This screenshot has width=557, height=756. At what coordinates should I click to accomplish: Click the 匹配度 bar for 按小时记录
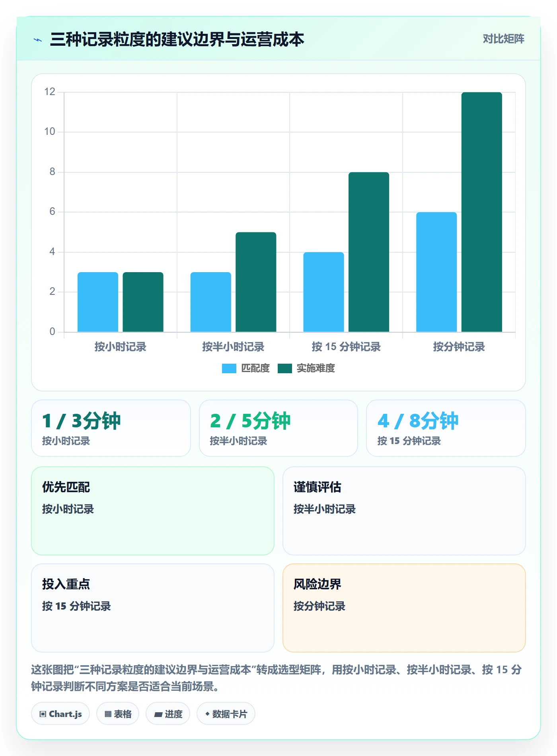[98, 302]
